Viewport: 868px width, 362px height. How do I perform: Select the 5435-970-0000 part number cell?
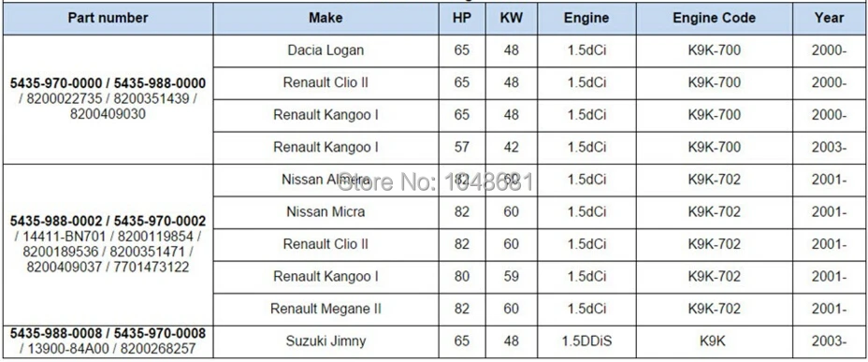pos(108,99)
